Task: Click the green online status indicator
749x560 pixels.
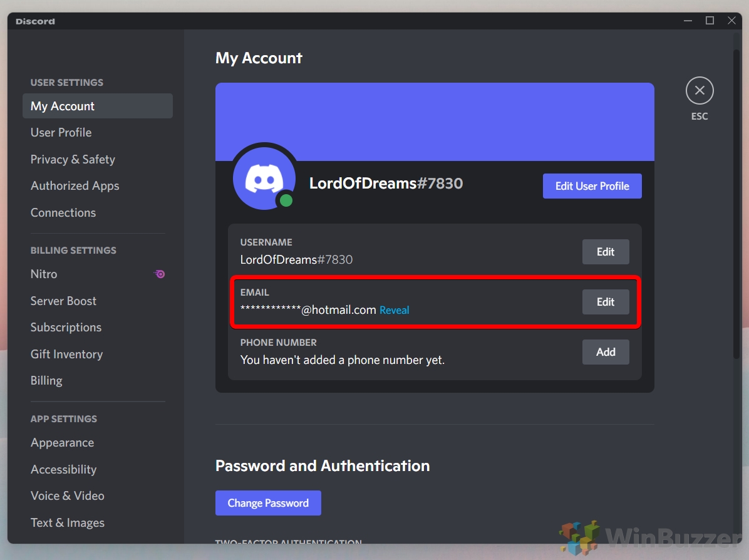Action: tap(286, 200)
